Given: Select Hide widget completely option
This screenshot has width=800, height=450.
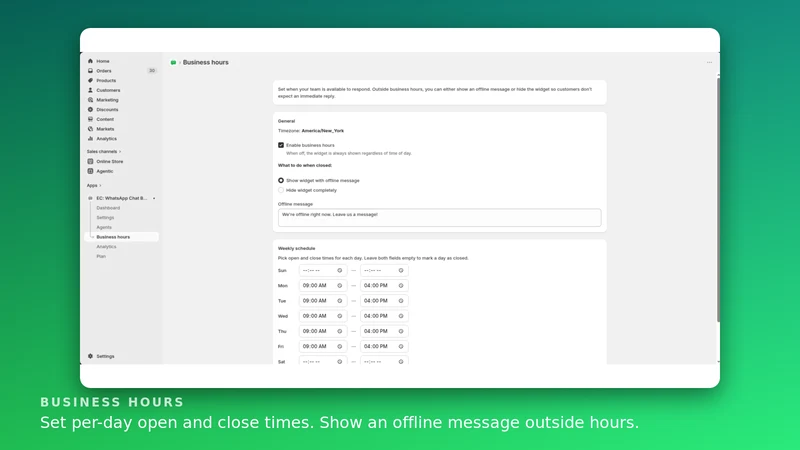Looking at the screenshot, I should coord(281,190).
